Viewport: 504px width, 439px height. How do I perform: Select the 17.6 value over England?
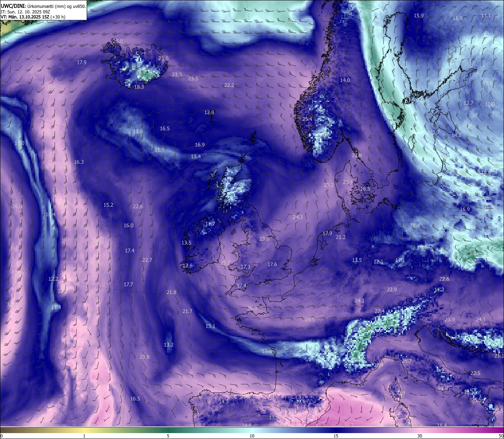tap(272, 264)
